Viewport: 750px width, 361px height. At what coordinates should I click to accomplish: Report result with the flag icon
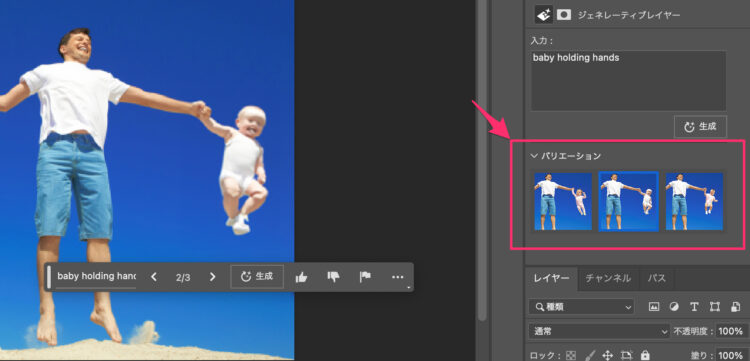pos(365,277)
